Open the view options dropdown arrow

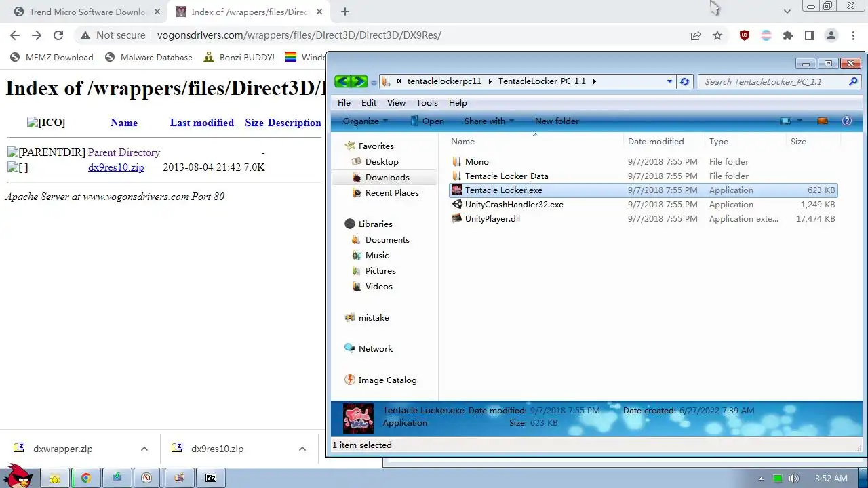(800, 121)
